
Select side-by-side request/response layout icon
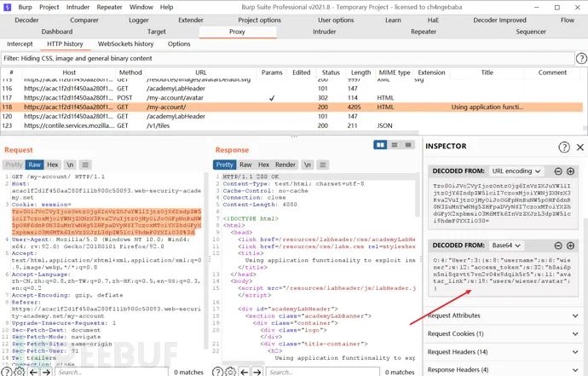(380, 145)
